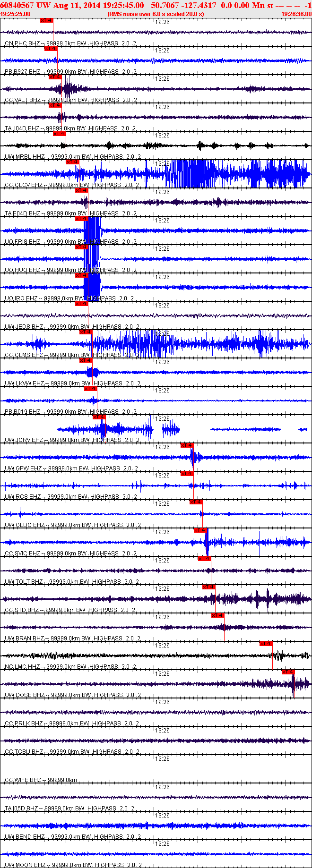Select the red pick flag on UO.IRO trace
312x868 pixels.
point(81,275)
